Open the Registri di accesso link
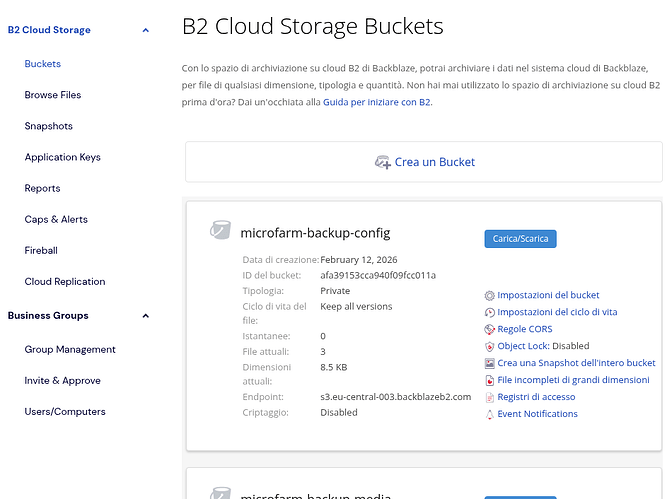 [536, 397]
